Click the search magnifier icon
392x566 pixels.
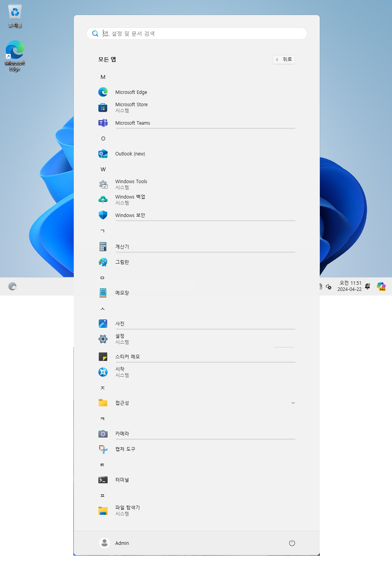[x=95, y=33]
